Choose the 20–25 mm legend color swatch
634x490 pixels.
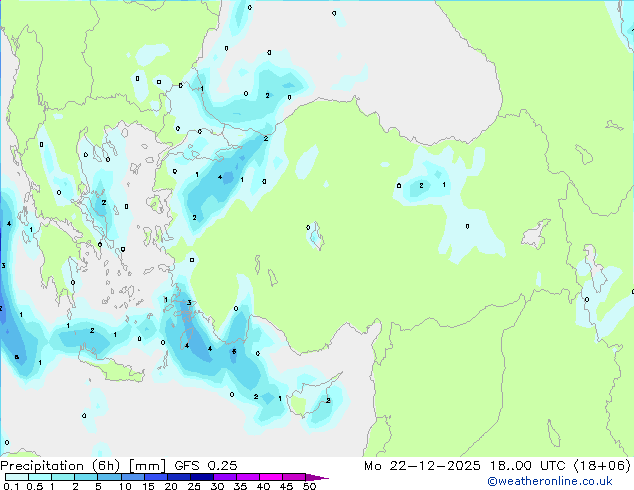(178, 477)
